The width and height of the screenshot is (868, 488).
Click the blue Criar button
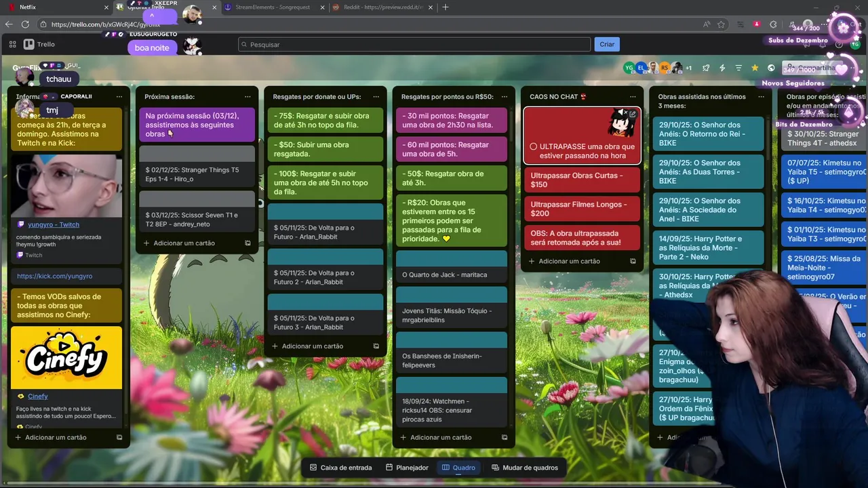(x=607, y=44)
